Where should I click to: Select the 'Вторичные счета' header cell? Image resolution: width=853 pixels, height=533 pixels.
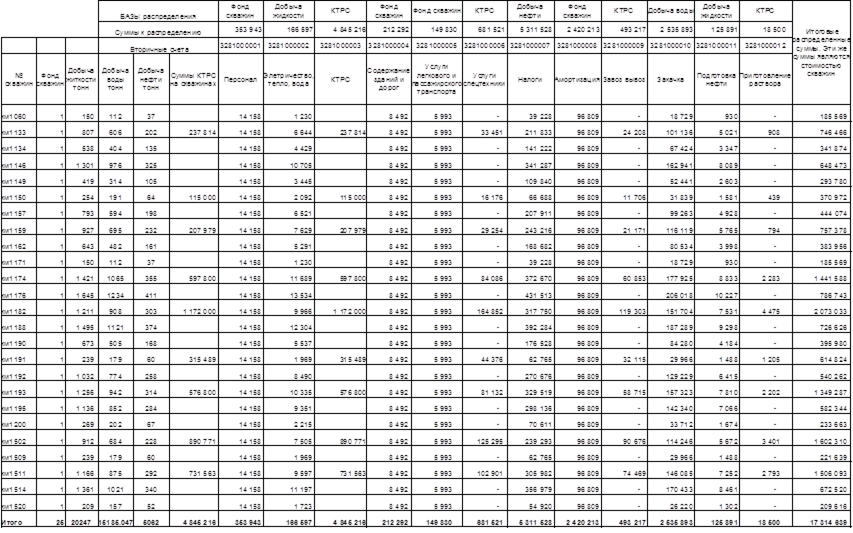158,48
